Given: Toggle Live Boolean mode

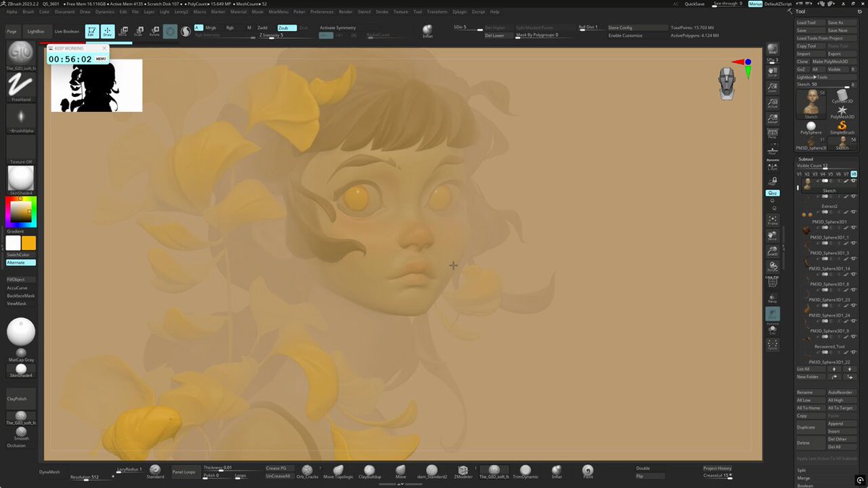Looking at the screenshot, I should coord(67,31).
